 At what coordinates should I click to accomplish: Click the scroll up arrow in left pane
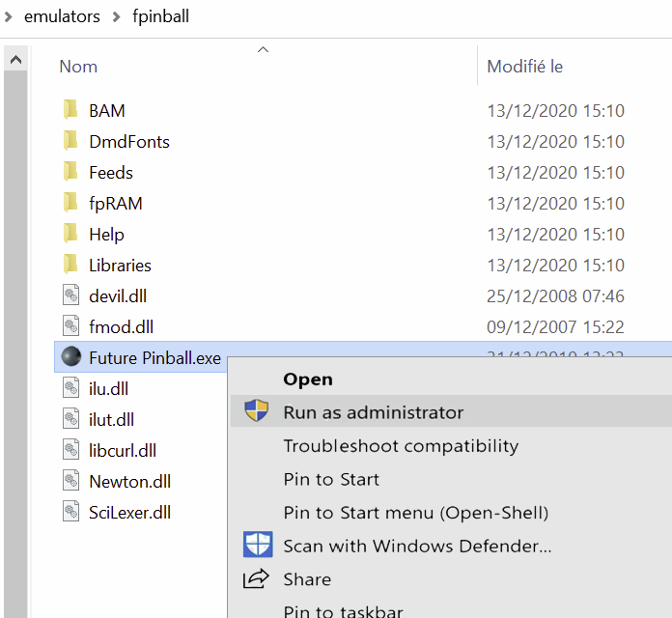tap(15, 60)
